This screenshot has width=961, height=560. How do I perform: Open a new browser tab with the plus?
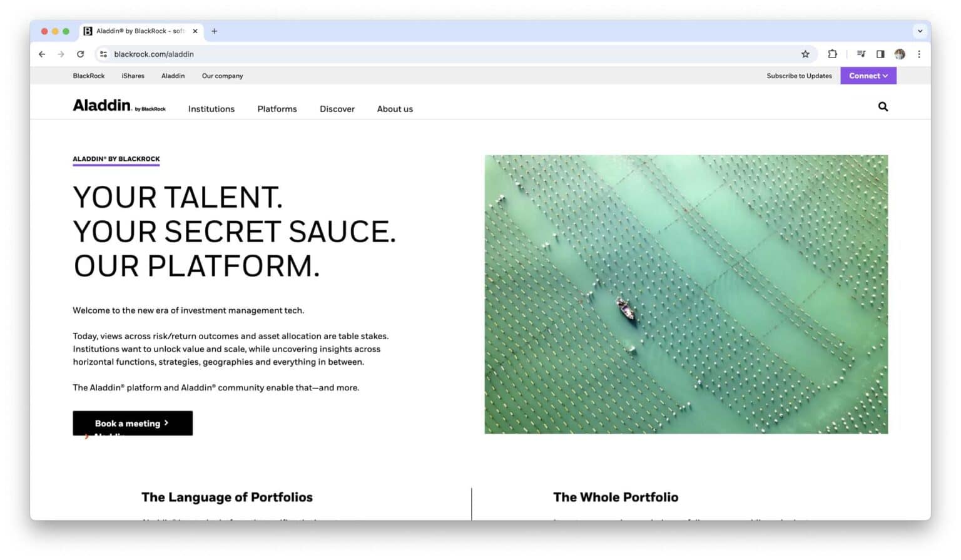click(215, 31)
